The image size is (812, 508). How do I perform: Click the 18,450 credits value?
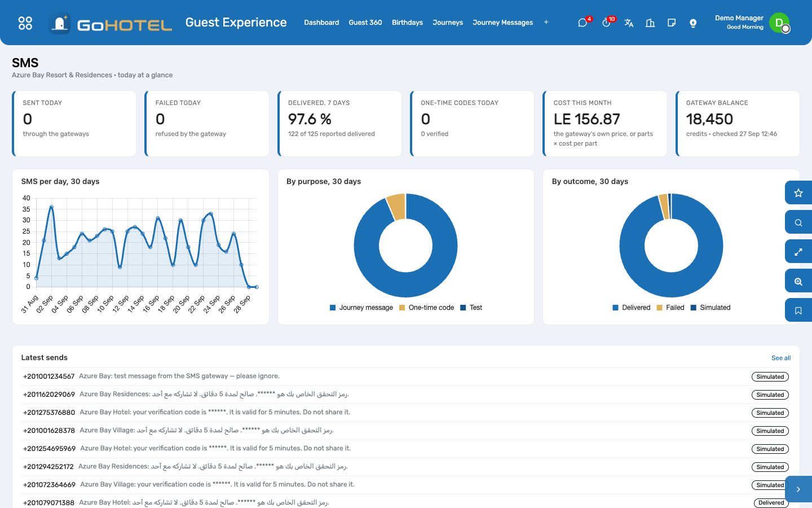pos(709,119)
